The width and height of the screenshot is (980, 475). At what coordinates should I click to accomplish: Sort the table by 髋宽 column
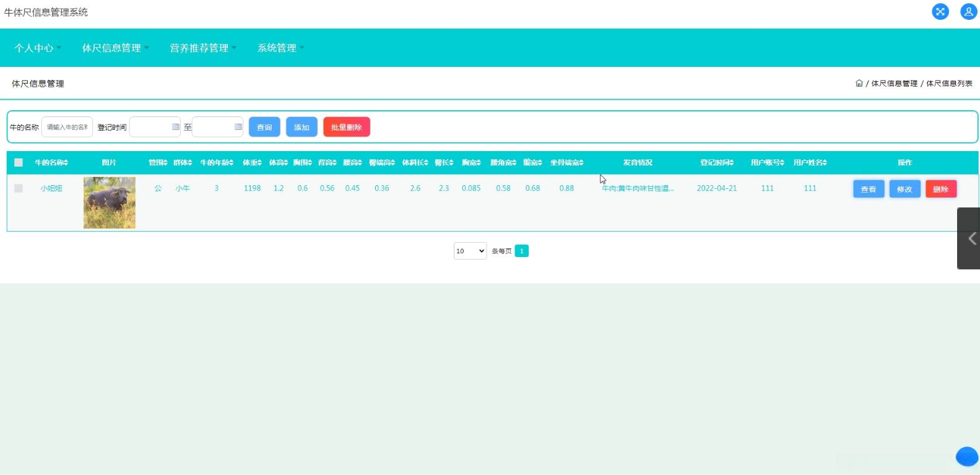[x=532, y=163]
